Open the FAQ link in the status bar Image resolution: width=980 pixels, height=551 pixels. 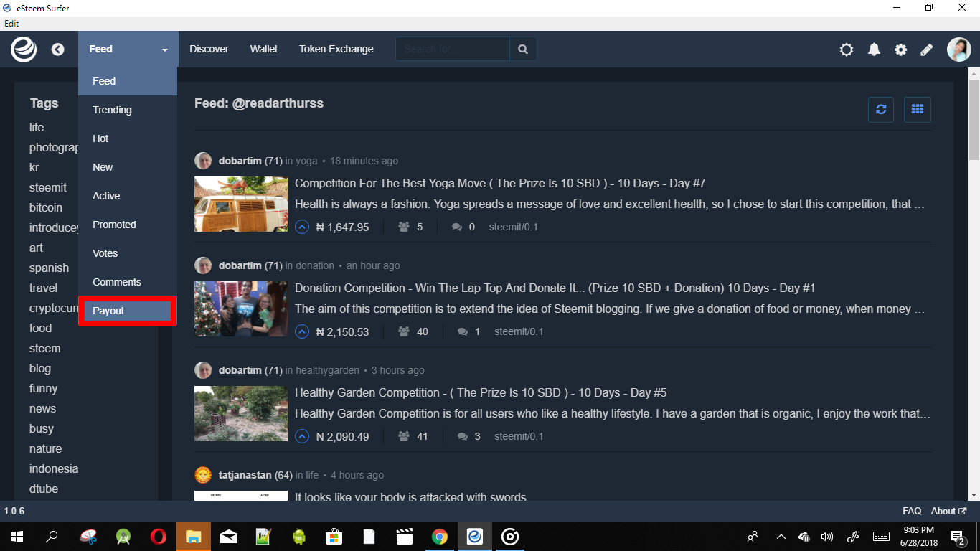tap(911, 511)
